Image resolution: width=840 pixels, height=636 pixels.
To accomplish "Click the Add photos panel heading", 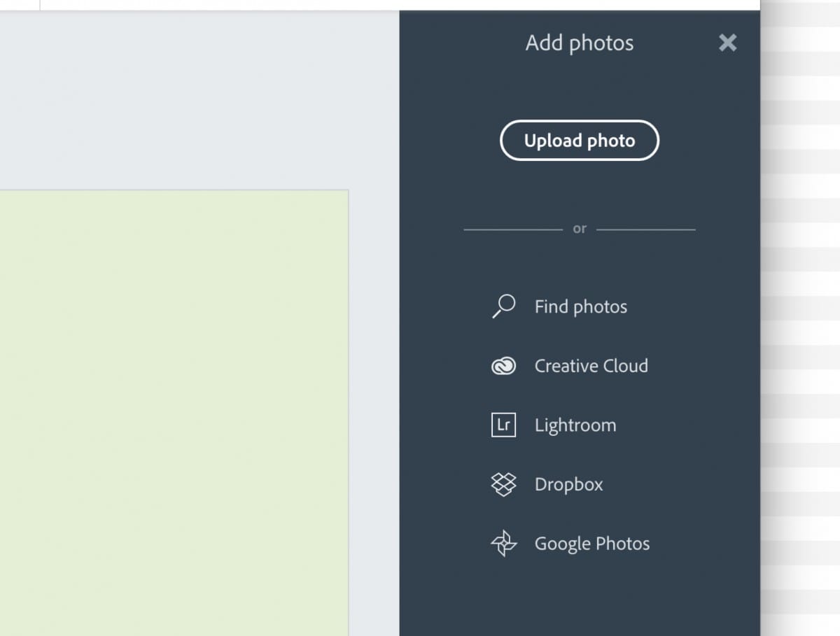I will [580, 43].
